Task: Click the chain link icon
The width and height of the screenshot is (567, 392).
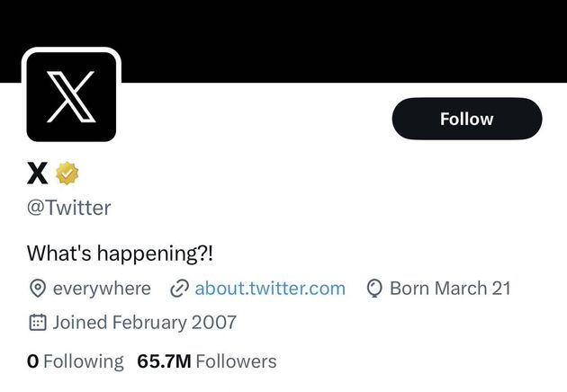Action: tap(179, 289)
